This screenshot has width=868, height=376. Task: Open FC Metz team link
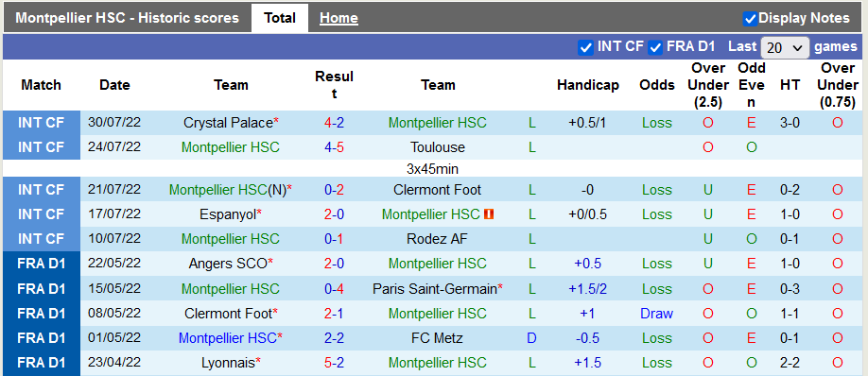point(438,338)
